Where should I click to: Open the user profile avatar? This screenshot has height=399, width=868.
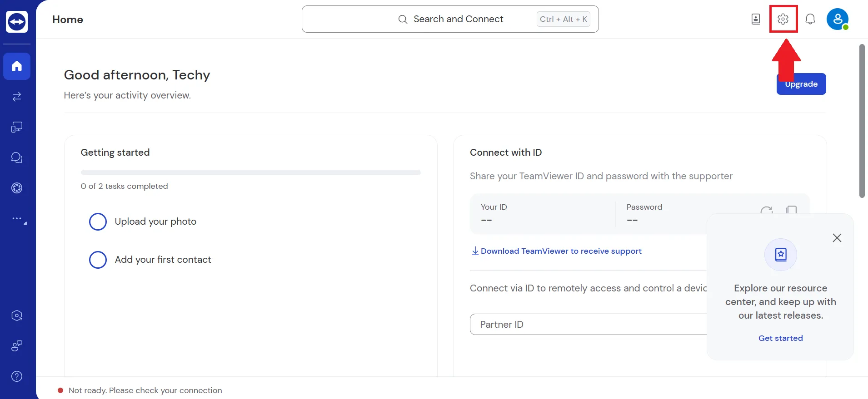(x=837, y=20)
